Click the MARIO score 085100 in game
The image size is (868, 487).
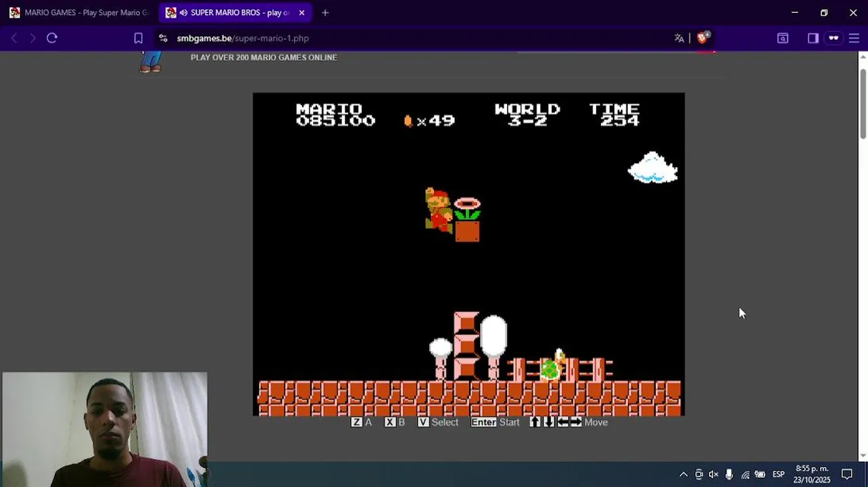(x=335, y=115)
